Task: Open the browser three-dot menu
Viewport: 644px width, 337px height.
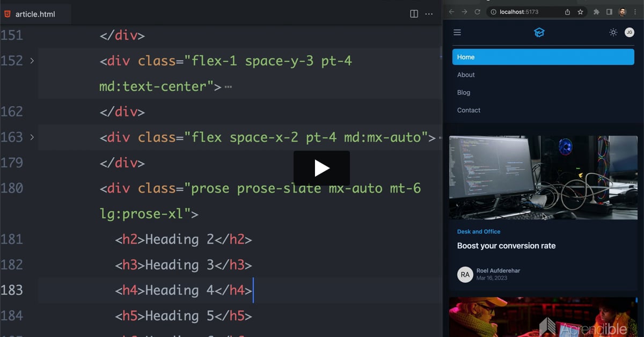Action: point(636,12)
